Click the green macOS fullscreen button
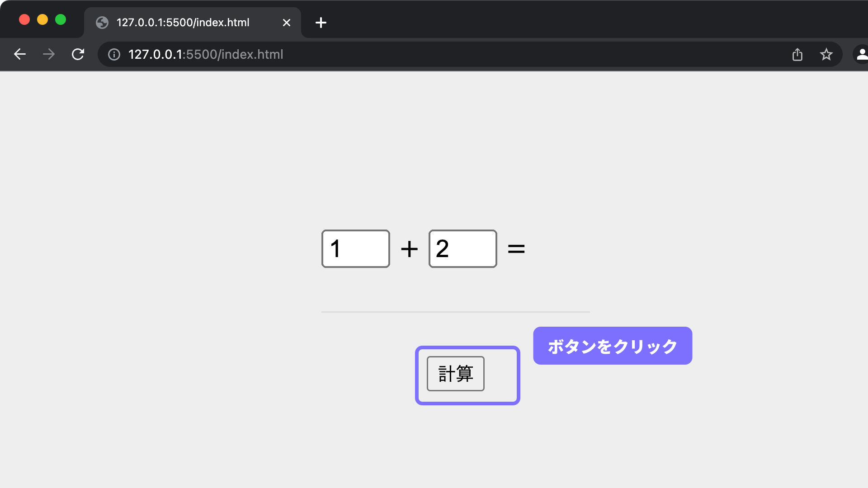 (61, 20)
